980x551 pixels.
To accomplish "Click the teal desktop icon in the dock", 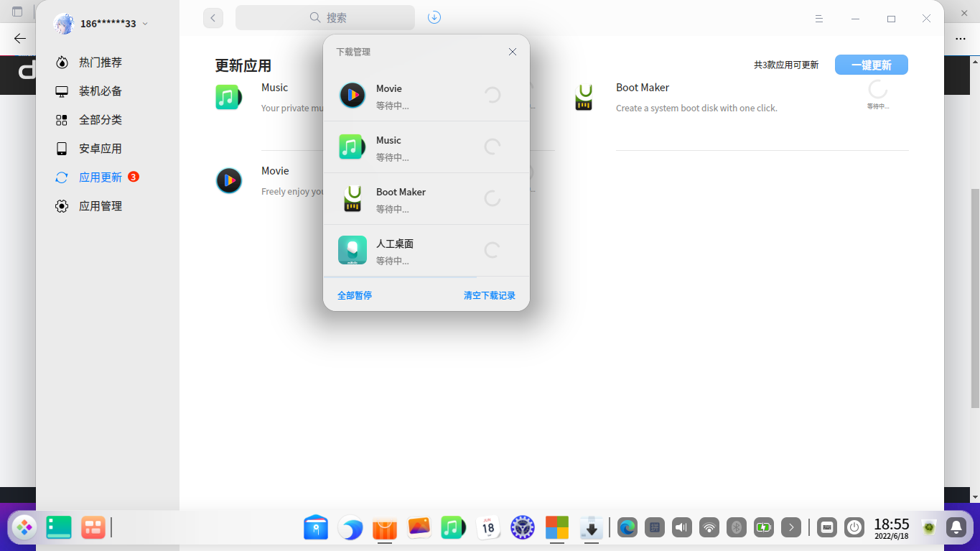I will click(59, 528).
